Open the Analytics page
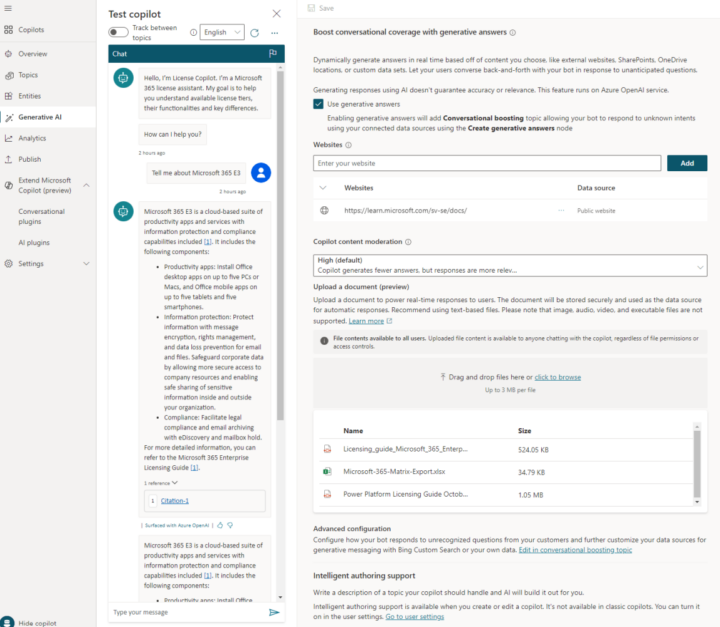This screenshot has width=720, height=627. click(x=32, y=138)
